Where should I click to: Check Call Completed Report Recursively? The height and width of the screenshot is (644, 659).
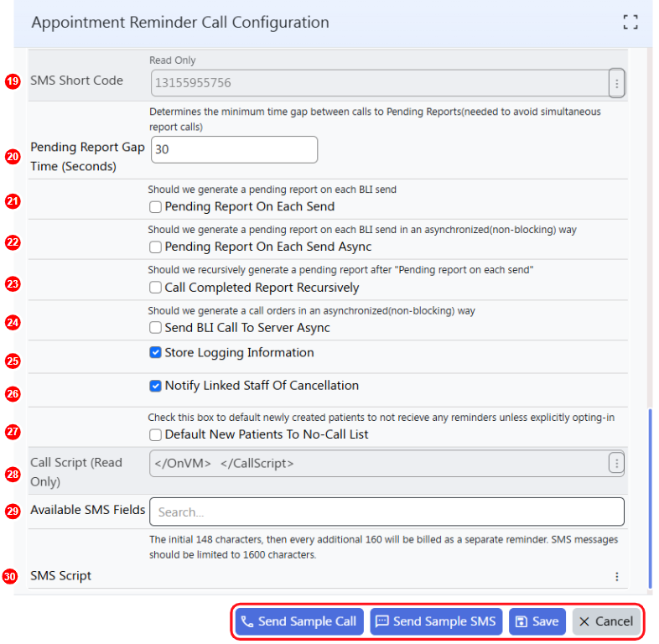point(155,288)
